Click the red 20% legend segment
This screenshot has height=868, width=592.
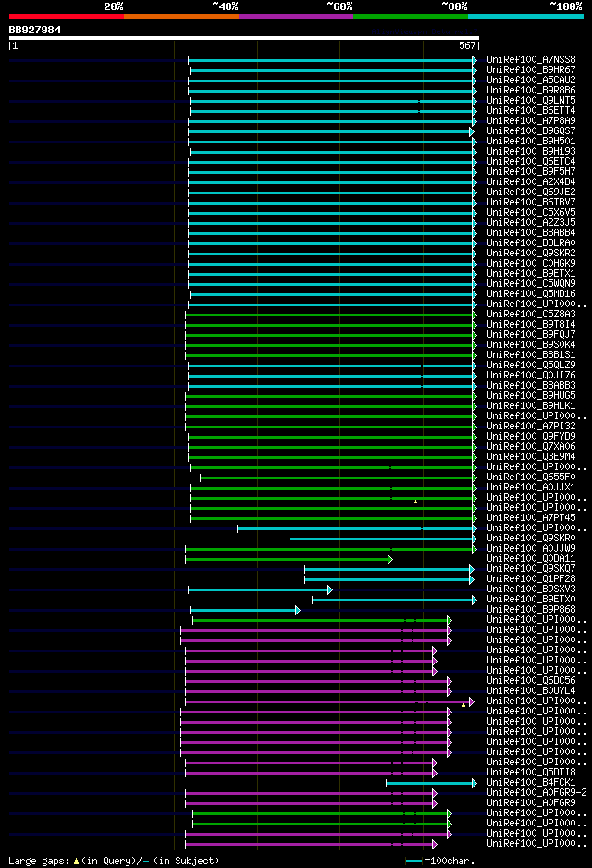pyautogui.click(x=67, y=17)
